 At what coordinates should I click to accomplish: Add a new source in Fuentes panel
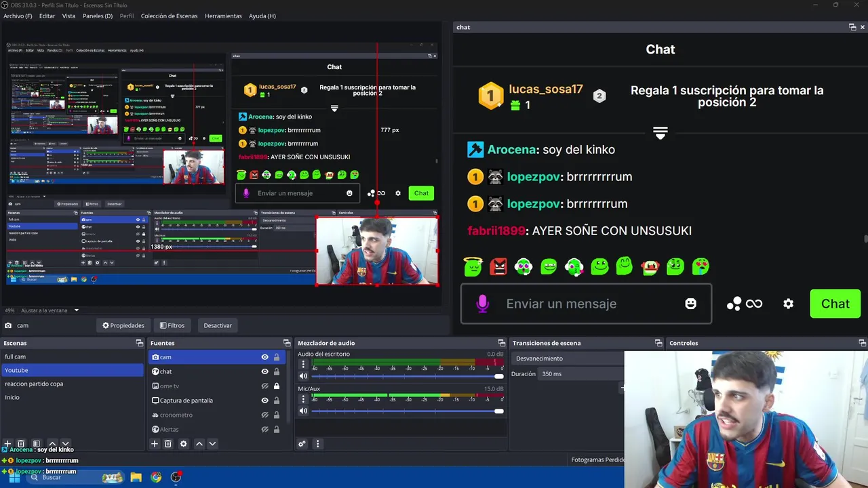[155, 444]
